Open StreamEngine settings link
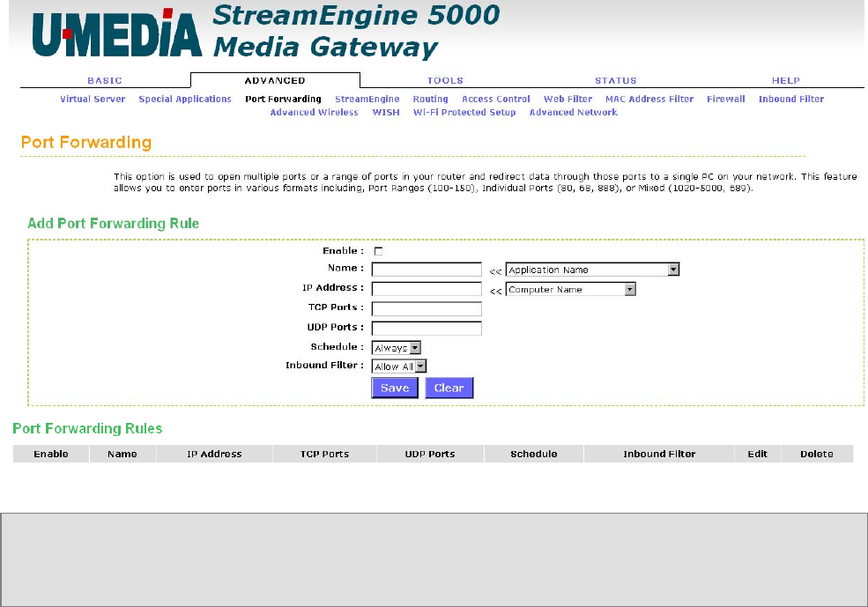Screen dimensions: 868x607 pos(367,99)
